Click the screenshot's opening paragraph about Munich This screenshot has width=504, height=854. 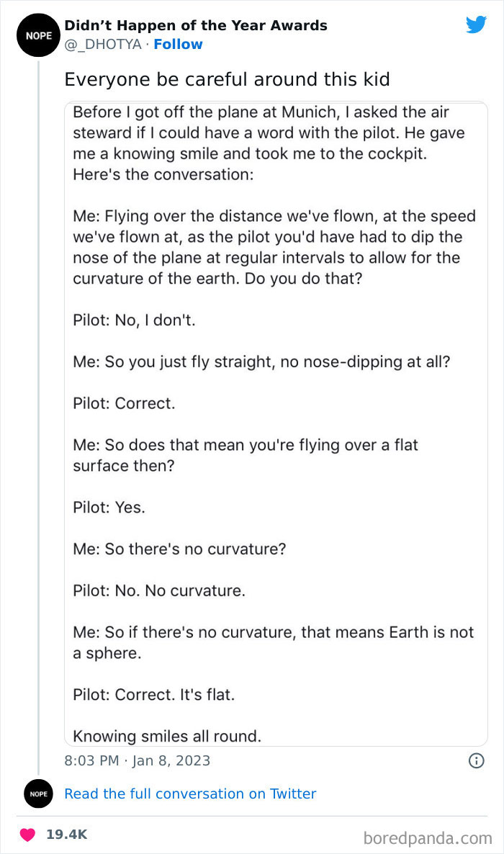pyautogui.click(x=269, y=143)
